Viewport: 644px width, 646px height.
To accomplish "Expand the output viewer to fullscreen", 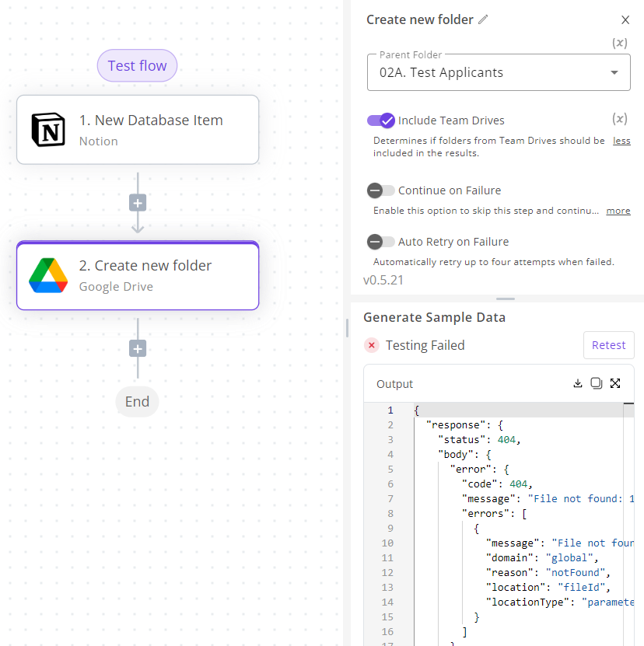I will [615, 383].
